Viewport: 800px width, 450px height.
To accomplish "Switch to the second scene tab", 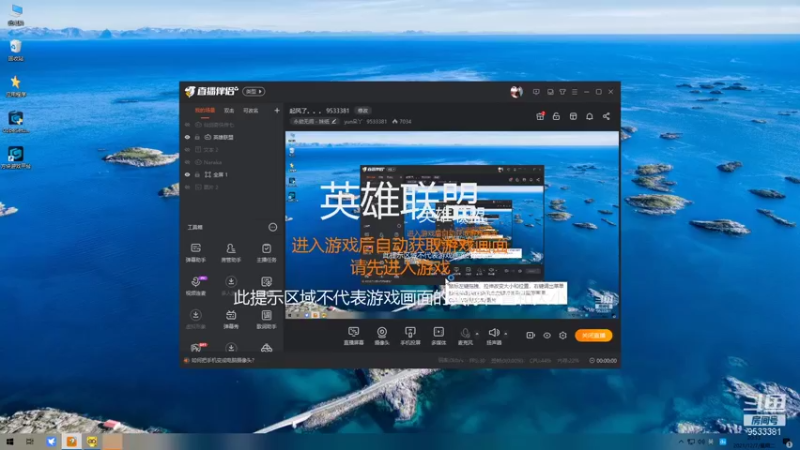I will pos(229,110).
